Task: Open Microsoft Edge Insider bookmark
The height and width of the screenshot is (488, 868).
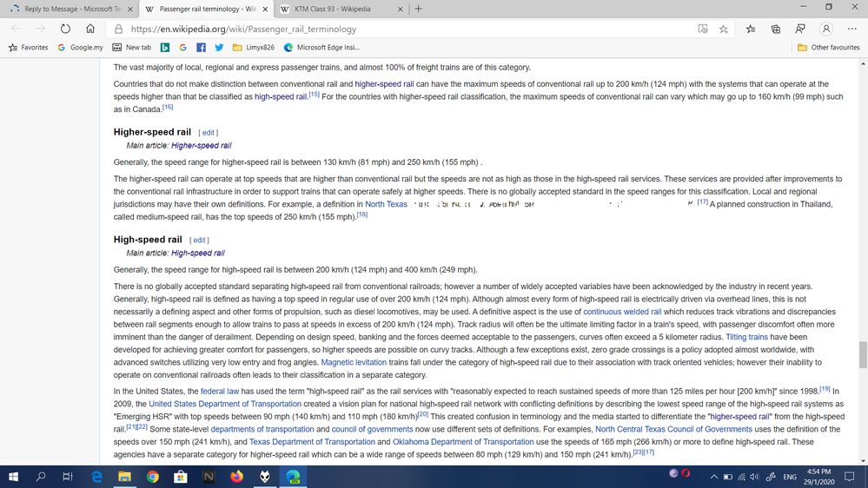Action: click(x=321, y=48)
